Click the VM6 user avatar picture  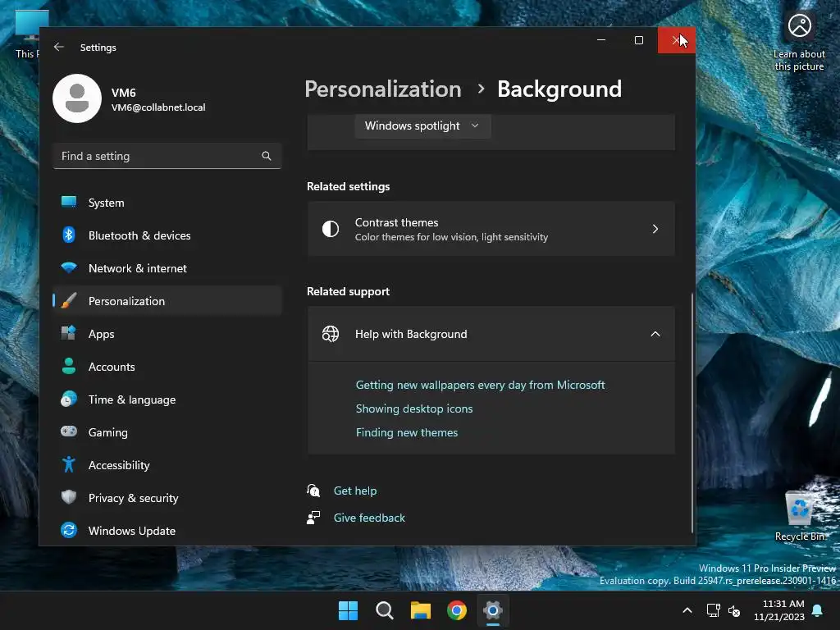(77, 98)
